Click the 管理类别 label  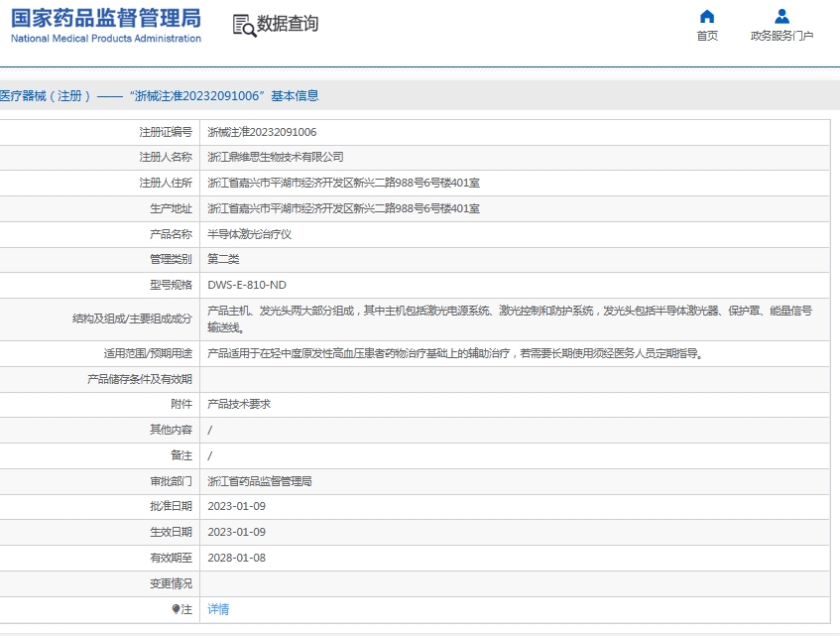pos(171,259)
